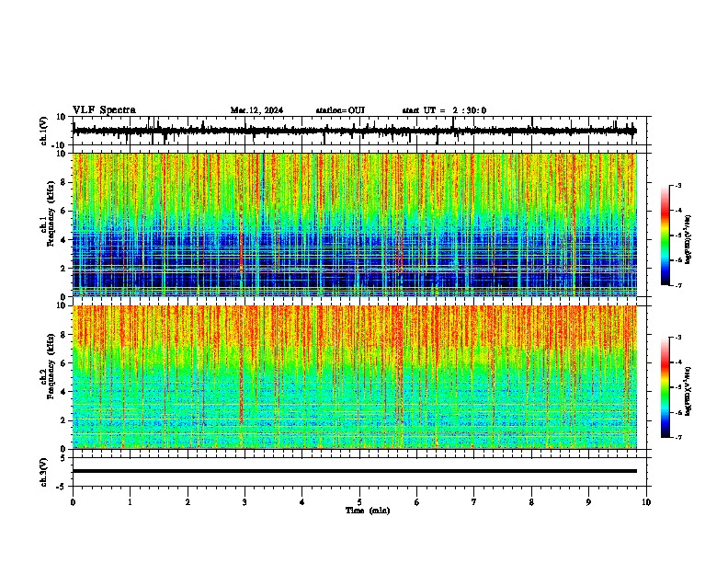Click the '-3' label on ch.1 color bar
728x563 pixels.
(677, 185)
